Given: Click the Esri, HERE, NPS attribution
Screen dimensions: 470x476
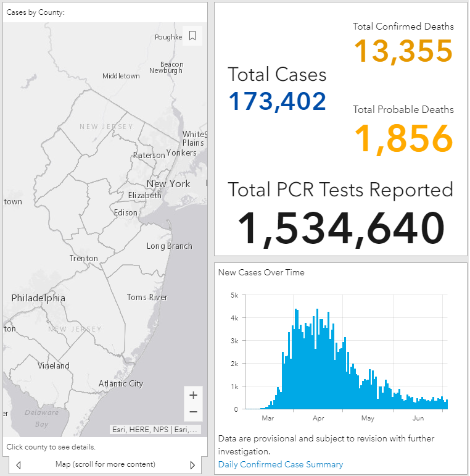Looking at the screenshot, I should (x=155, y=430).
